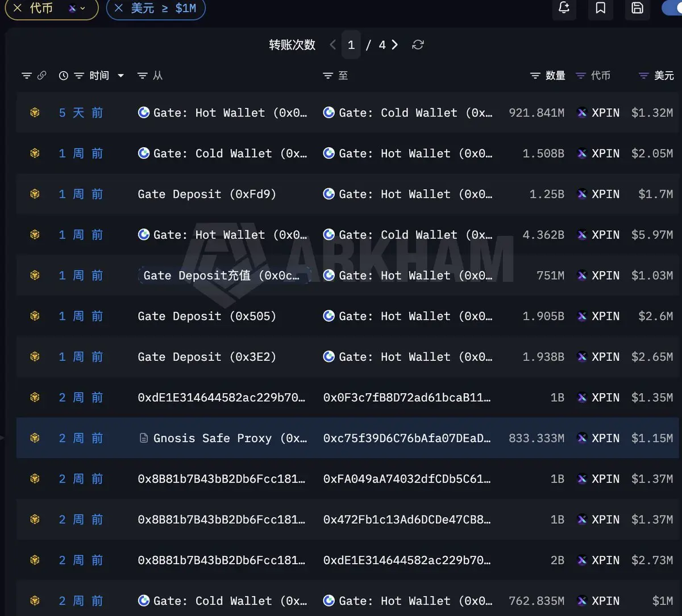Click XPIN token icon in 921.841M row

[x=582, y=113]
